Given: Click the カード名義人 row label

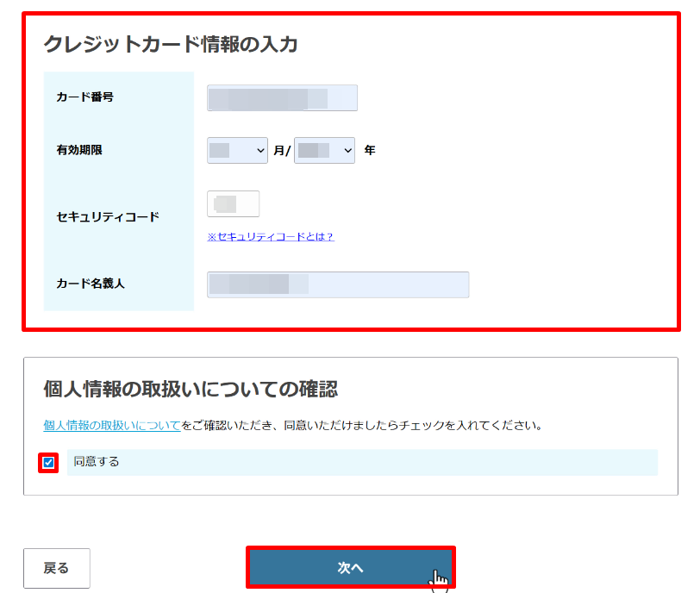Looking at the screenshot, I should (91, 284).
